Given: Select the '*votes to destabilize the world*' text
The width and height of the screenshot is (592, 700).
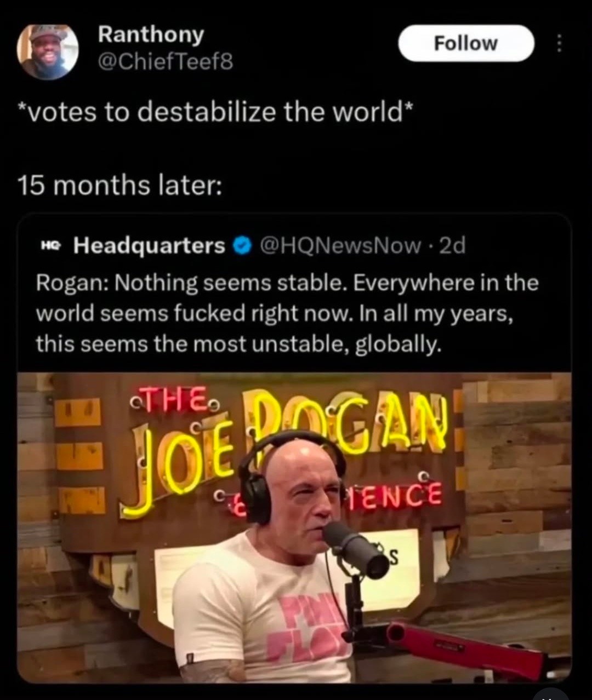Looking at the screenshot, I should 215,112.
